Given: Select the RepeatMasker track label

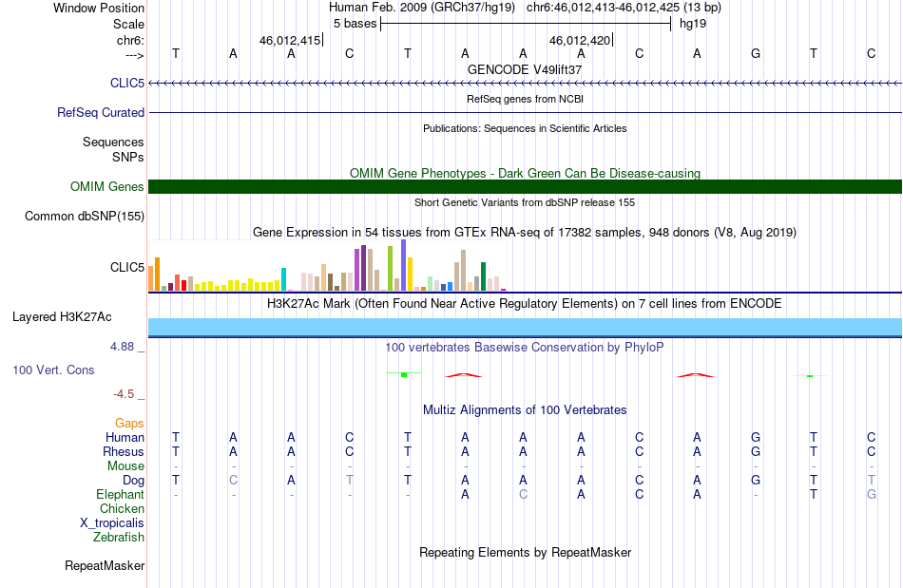Looking at the screenshot, I should (105, 565).
